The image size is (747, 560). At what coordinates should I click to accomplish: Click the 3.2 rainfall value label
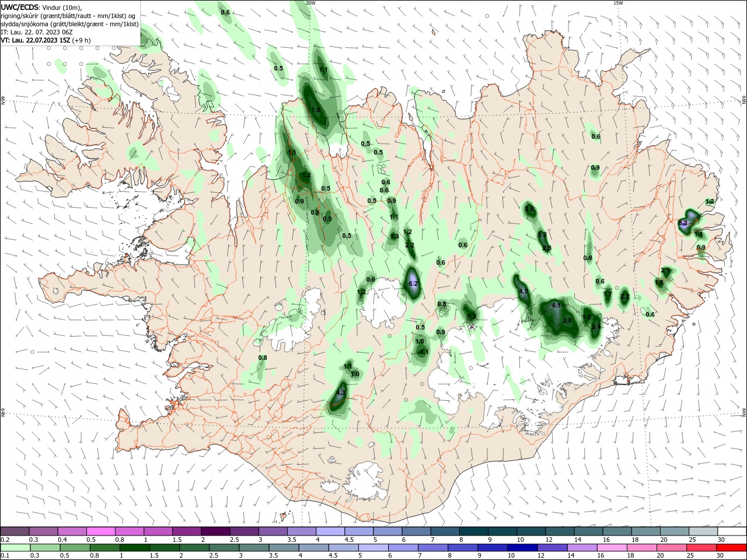click(542, 235)
